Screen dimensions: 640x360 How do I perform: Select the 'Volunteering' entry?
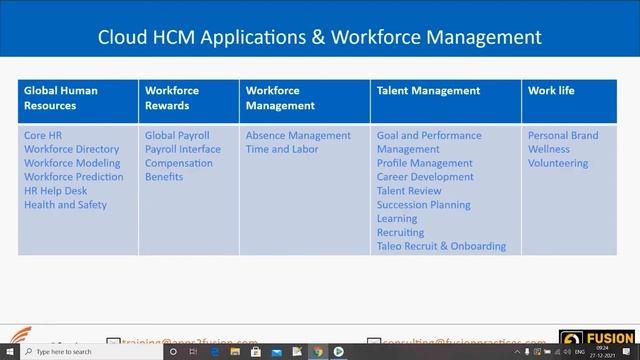[558, 163]
